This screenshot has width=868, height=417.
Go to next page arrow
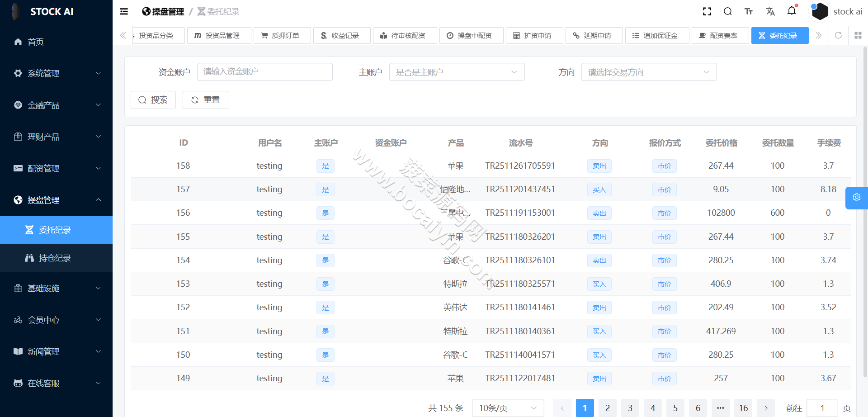point(766,408)
